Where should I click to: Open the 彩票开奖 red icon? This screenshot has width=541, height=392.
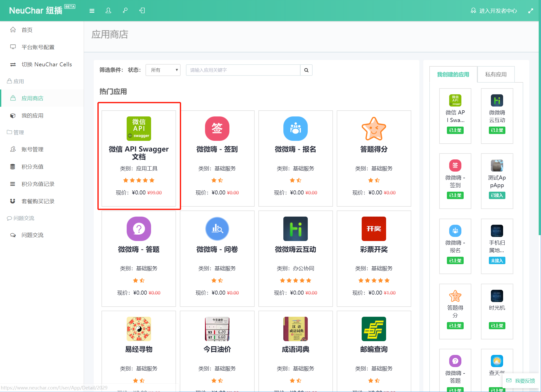click(374, 229)
